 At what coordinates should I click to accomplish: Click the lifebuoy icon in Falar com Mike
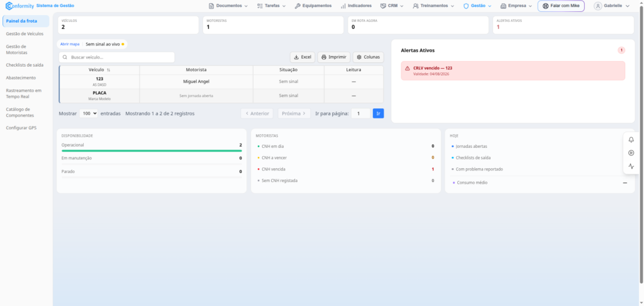545,6
